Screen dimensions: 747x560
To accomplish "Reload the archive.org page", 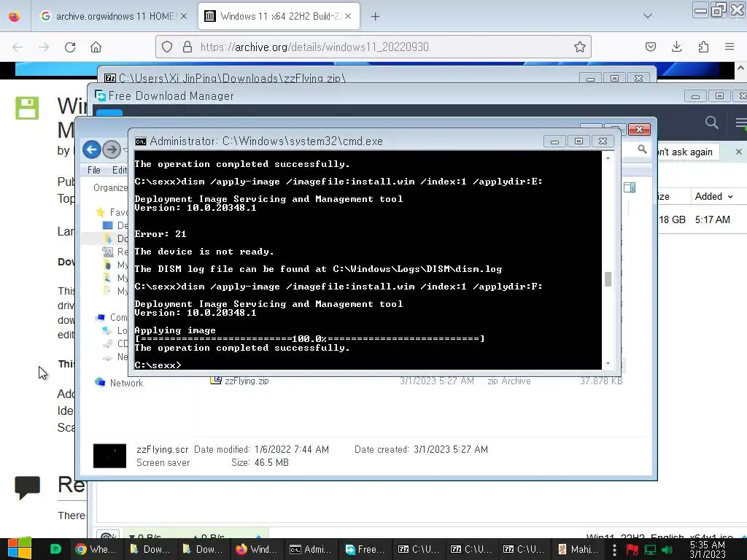I will coord(70,47).
